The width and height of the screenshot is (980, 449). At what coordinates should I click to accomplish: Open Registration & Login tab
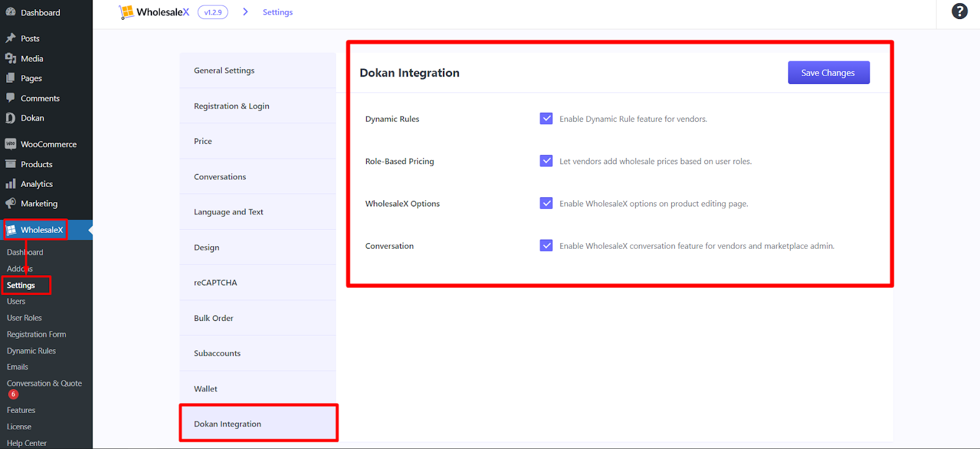258,106
